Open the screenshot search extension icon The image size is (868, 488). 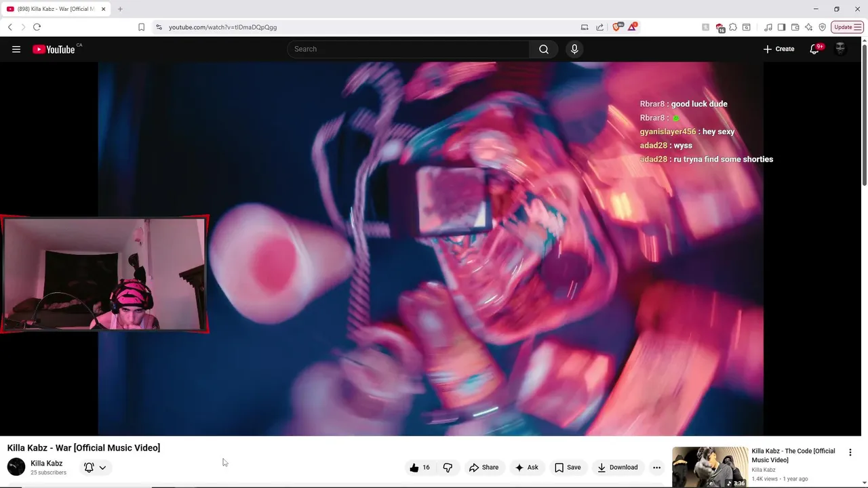click(747, 27)
